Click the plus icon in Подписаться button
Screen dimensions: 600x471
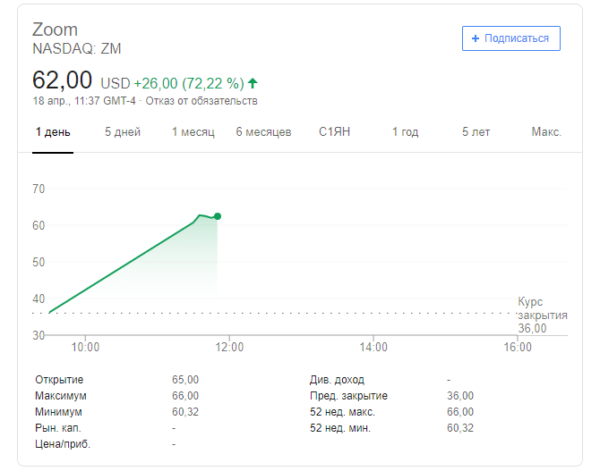click(x=475, y=38)
